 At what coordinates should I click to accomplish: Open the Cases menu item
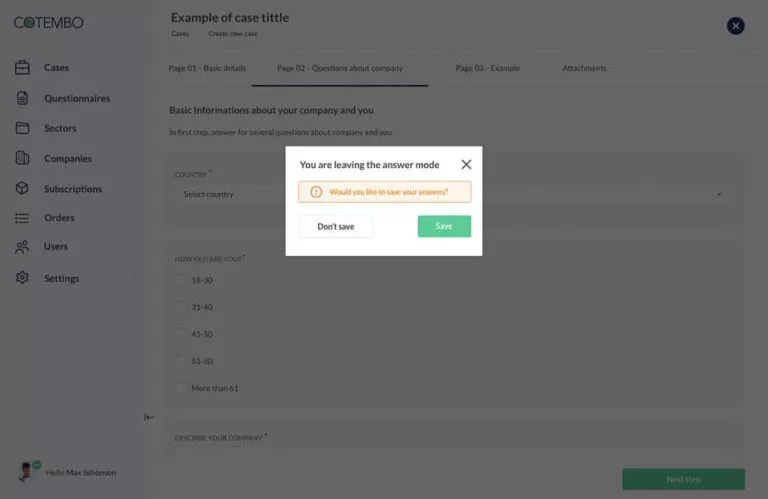point(56,68)
